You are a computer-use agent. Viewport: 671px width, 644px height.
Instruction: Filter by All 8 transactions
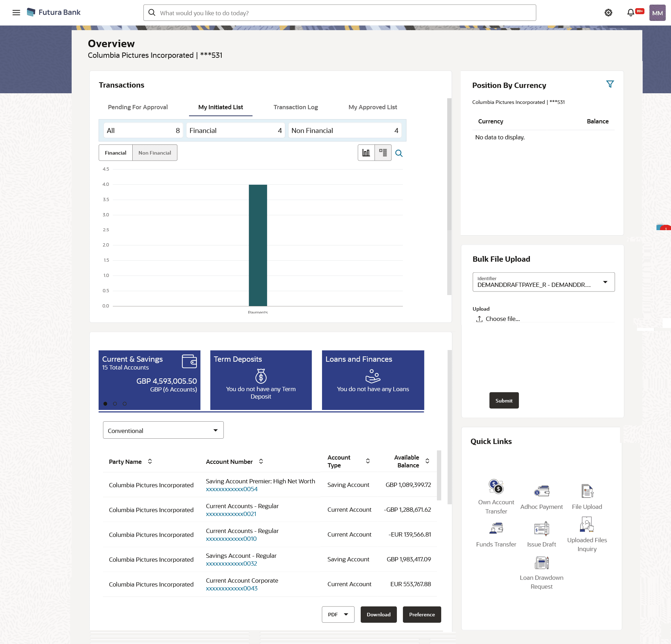[143, 131]
